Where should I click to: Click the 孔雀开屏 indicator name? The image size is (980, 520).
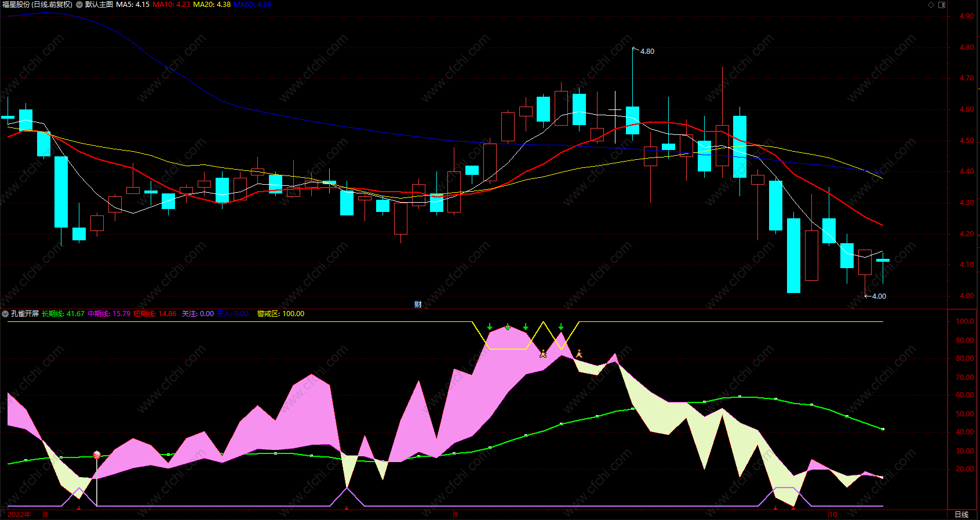pos(25,314)
